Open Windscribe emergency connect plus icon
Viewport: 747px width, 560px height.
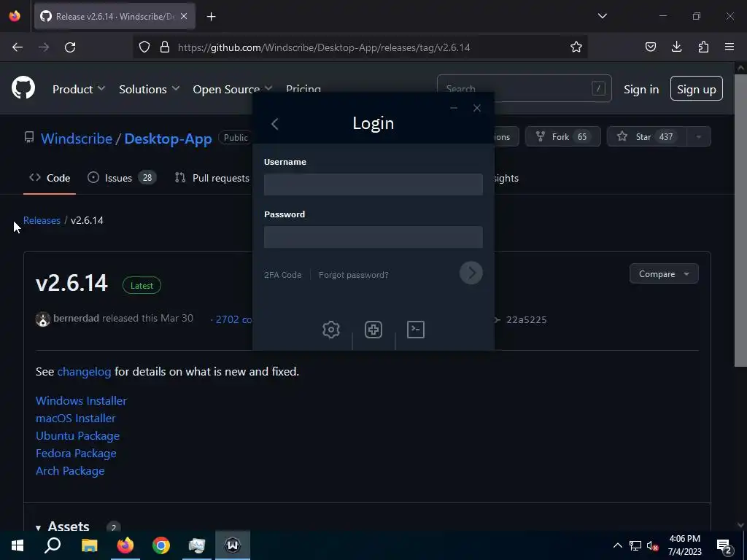[x=373, y=330]
